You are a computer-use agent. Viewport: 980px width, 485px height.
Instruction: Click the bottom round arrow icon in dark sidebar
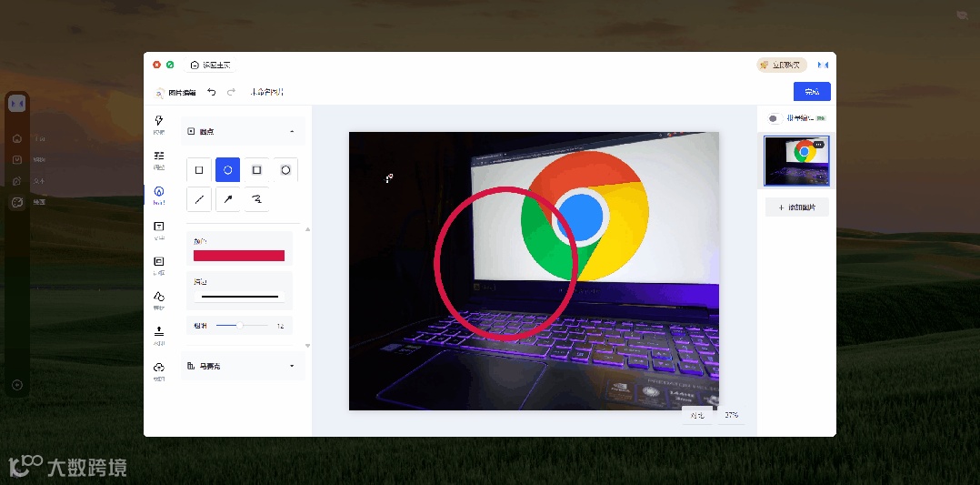pyautogui.click(x=17, y=385)
